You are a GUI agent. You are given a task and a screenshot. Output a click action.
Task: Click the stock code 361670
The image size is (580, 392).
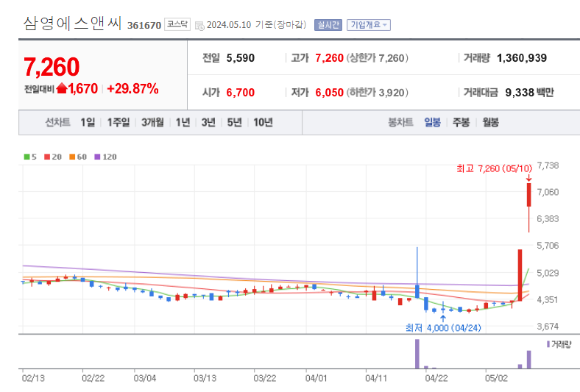point(144,25)
